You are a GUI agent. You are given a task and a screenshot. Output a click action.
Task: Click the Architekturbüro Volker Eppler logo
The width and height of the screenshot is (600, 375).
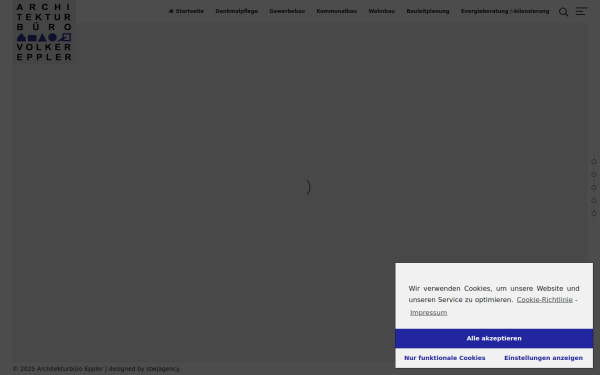(x=44, y=32)
